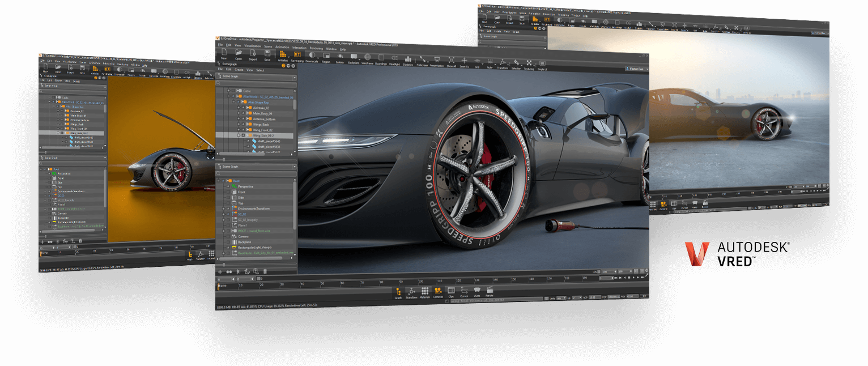Toggle checkbox of Perspective node in center tree

[228, 186]
